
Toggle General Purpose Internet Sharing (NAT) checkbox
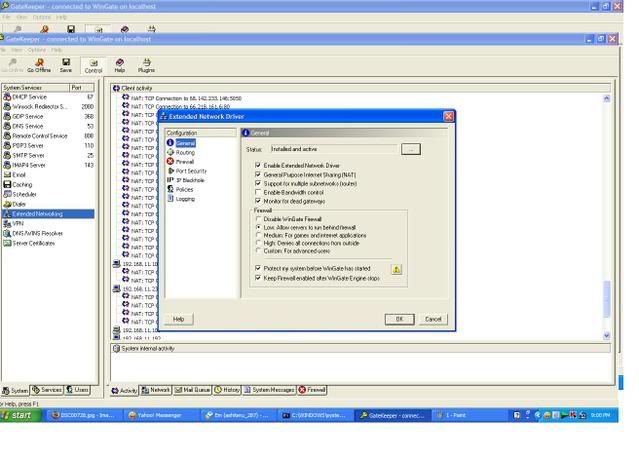point(258,174)
